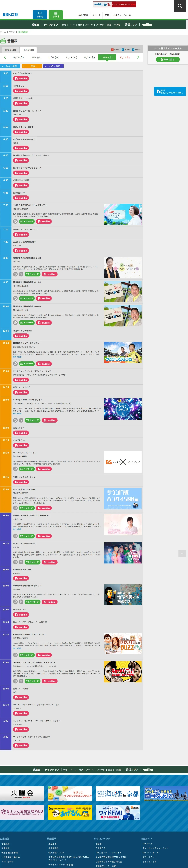Click LIVE KBSラジオを今すぐ聴く button
The height and width of the screenshot is (868, 188).
pyautogui.click(x=169, y=91)
